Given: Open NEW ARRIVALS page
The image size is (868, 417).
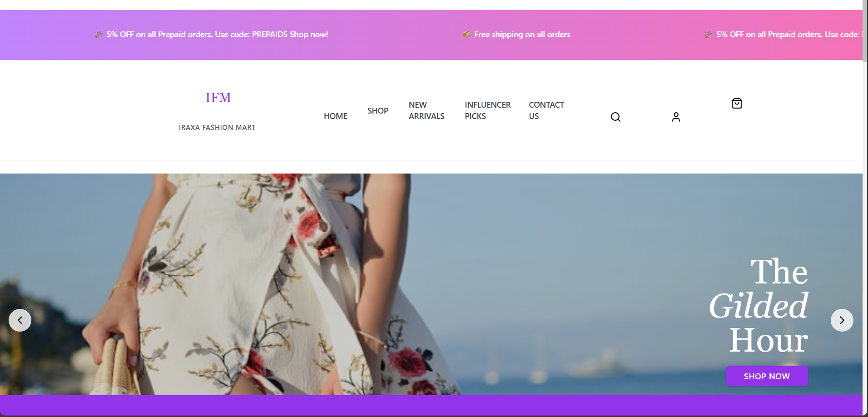Looking at the screenshot, I should [426, 110].
